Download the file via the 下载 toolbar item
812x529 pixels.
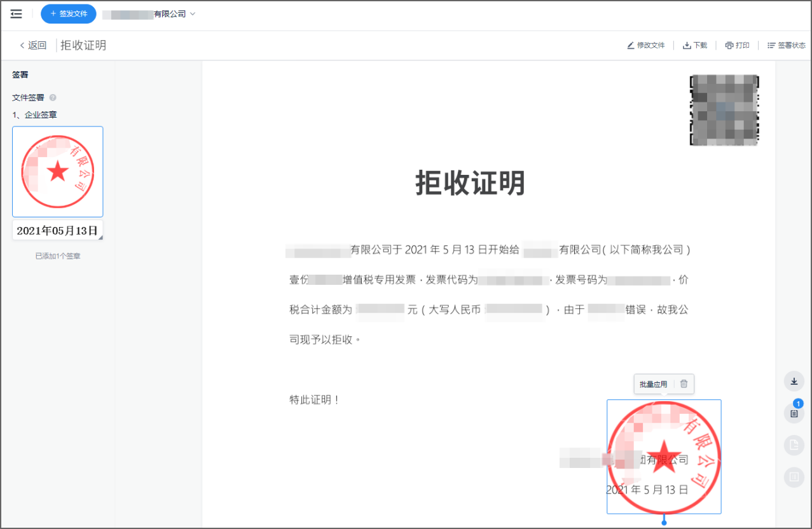(694, 46)
